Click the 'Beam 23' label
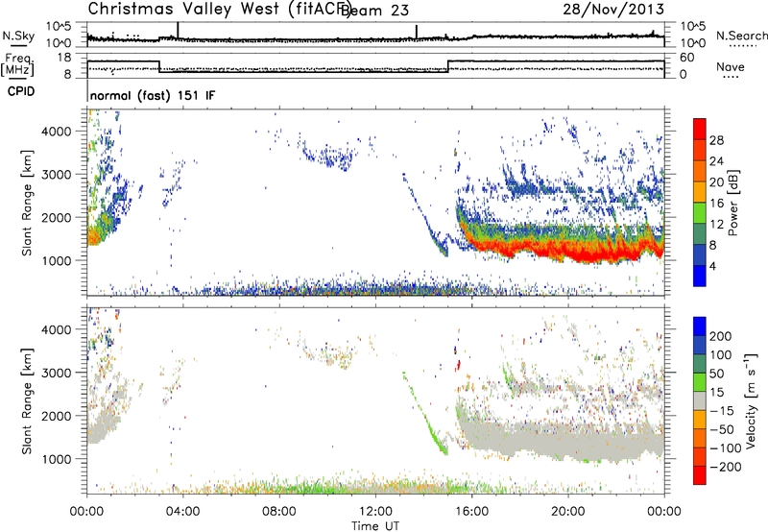 click(x=374, y=10)
